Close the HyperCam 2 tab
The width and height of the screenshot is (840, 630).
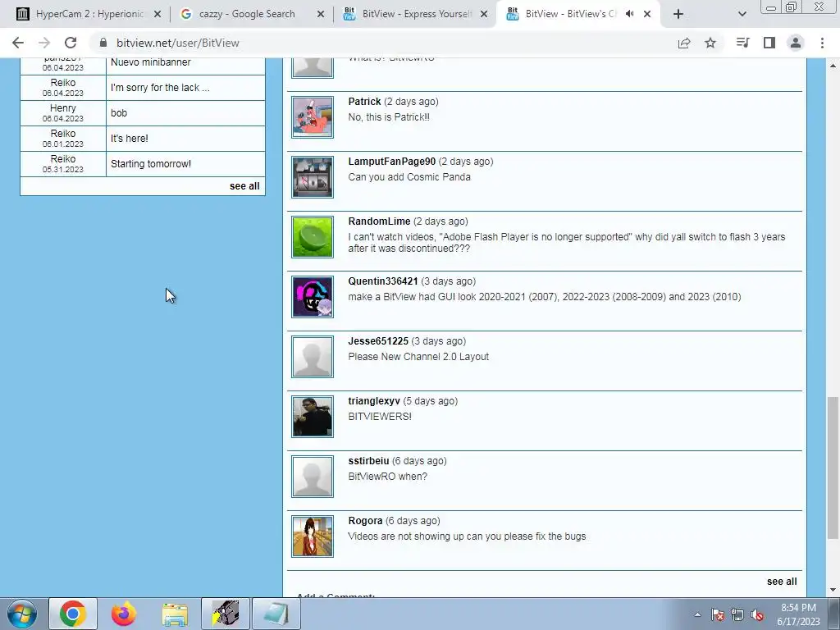click(x=157, y=14)
